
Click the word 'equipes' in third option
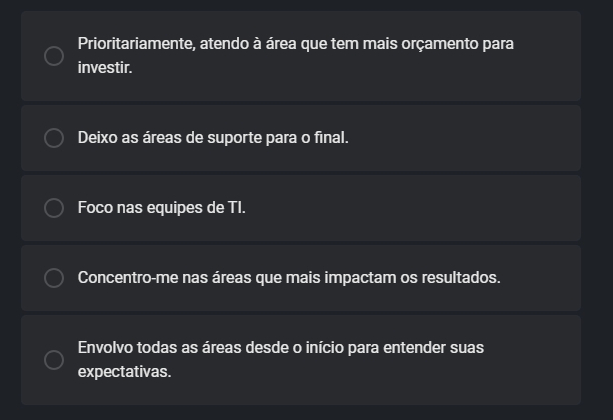[176, 208]
